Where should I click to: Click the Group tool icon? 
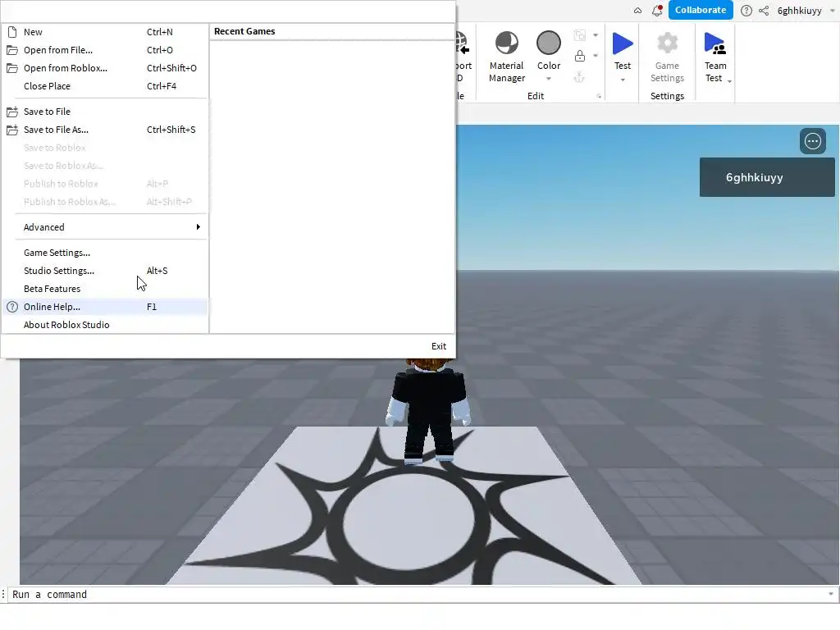(580, 35)
